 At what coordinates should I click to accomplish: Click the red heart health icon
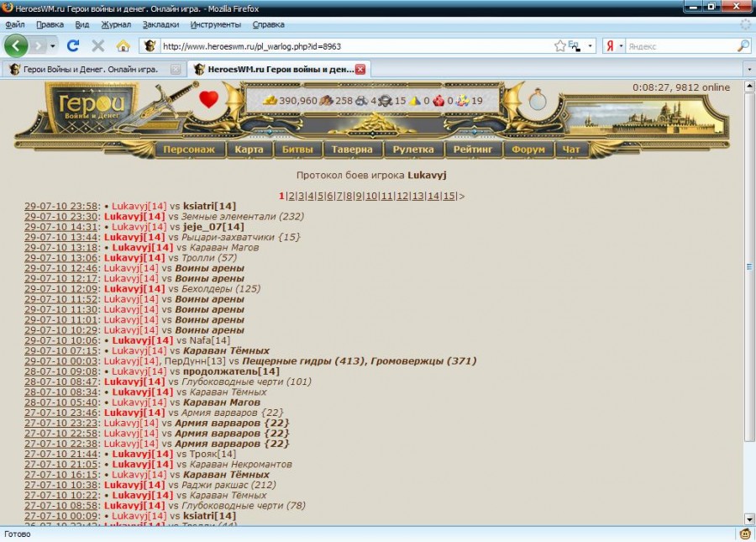pyautogui.click(x=208, y=100)
